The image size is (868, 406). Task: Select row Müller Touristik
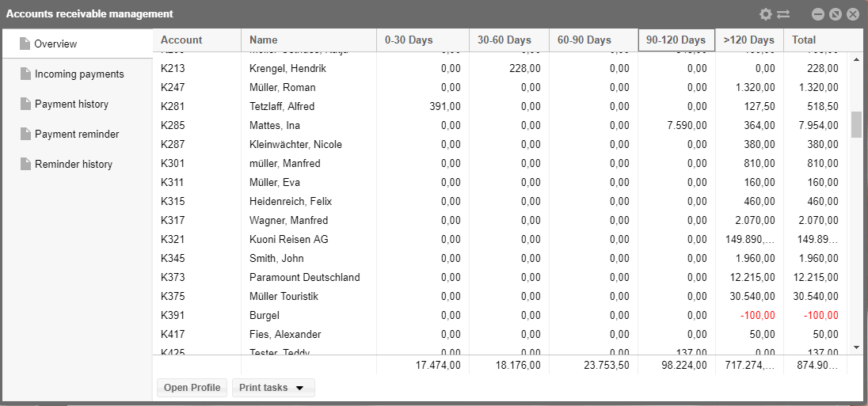500,297
